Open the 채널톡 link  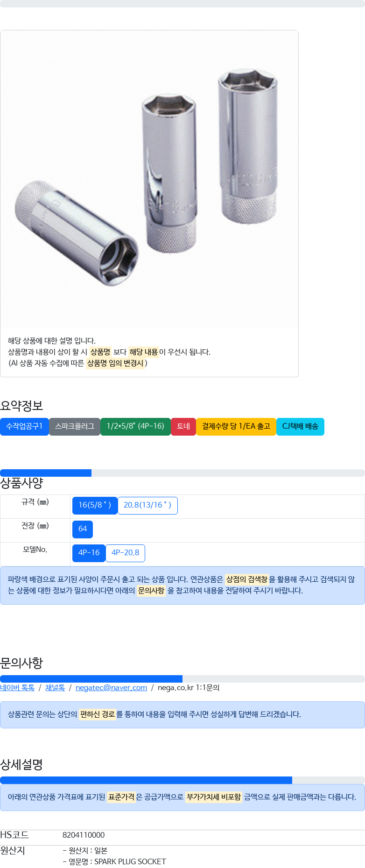pyautogui.click(x=55, y=688)
